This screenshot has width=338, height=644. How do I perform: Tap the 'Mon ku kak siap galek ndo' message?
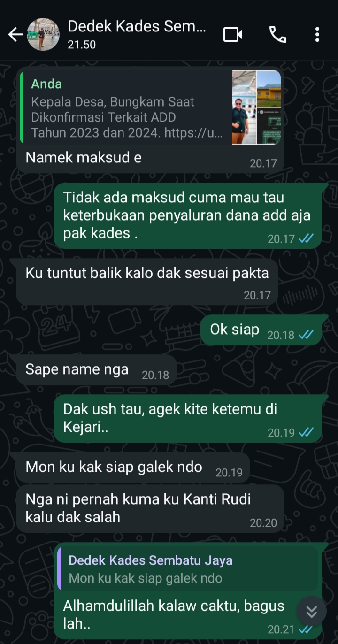point(133,468)
